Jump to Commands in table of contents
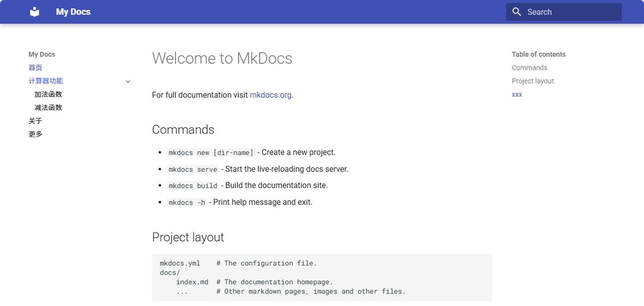The image size is (644, 306). coord(529,68)
